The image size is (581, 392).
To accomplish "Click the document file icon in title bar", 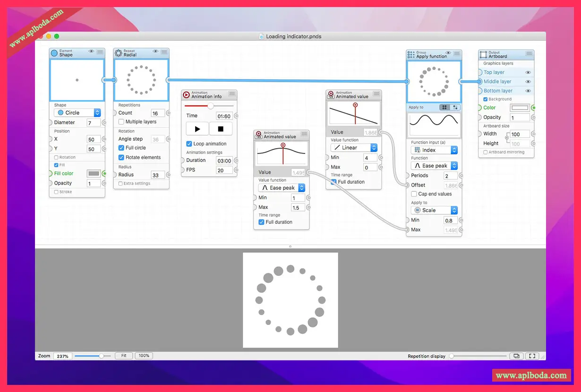I will tap(262, 36).
